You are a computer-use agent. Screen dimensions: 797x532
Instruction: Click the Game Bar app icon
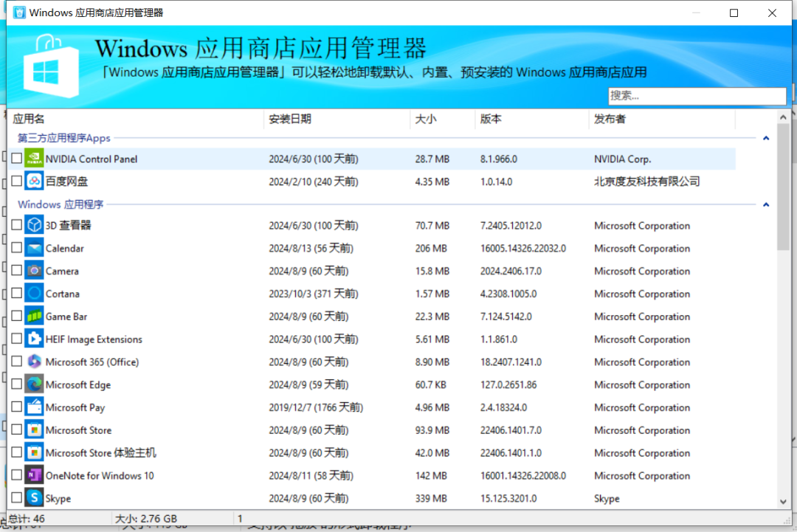point(34,316)
